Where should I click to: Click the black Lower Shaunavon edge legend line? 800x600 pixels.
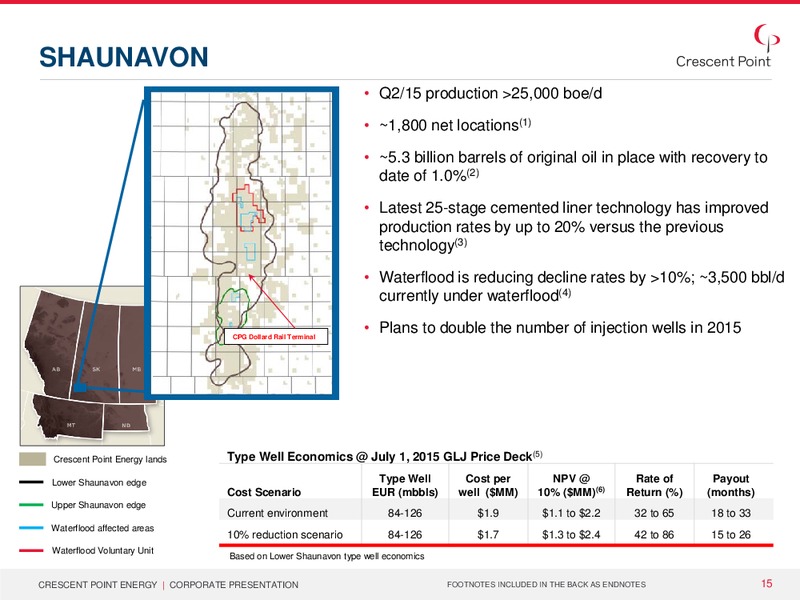31,482
